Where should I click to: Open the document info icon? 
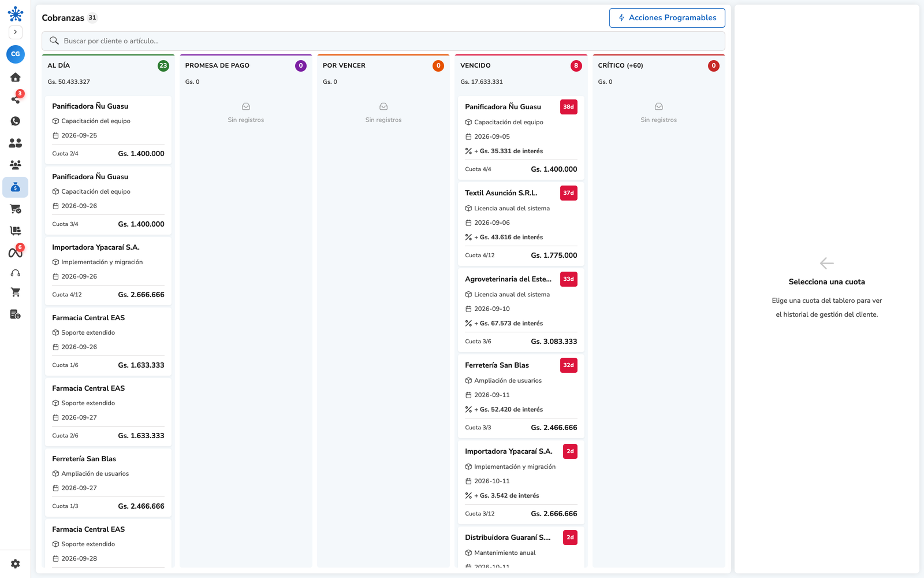click(x=16, y=314)
